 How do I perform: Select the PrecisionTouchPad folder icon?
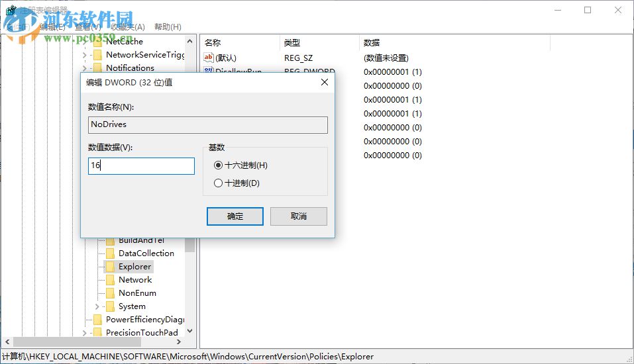(97, 332)
